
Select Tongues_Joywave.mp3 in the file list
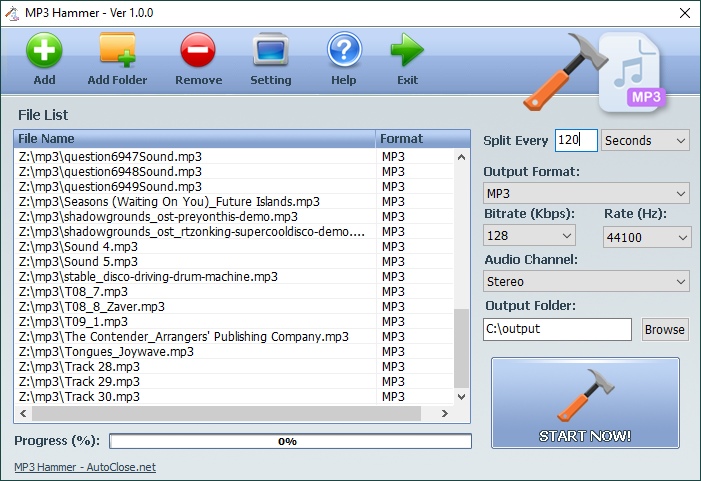click(106, 352)
